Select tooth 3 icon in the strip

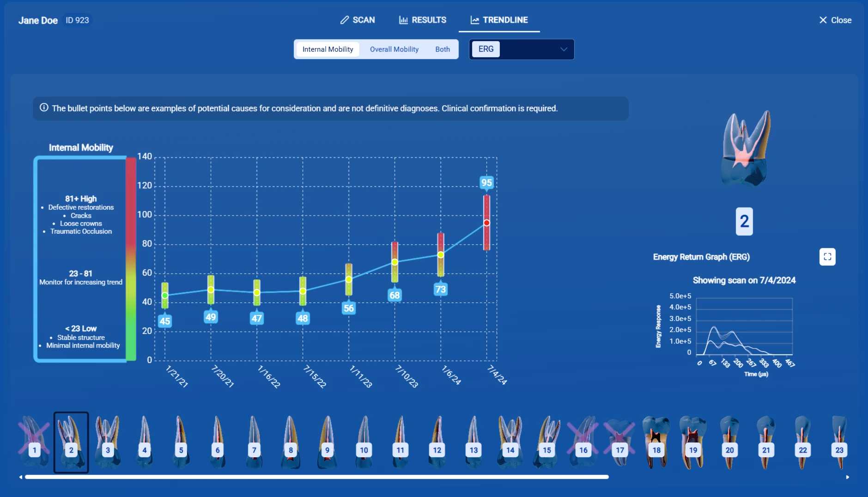108,442
